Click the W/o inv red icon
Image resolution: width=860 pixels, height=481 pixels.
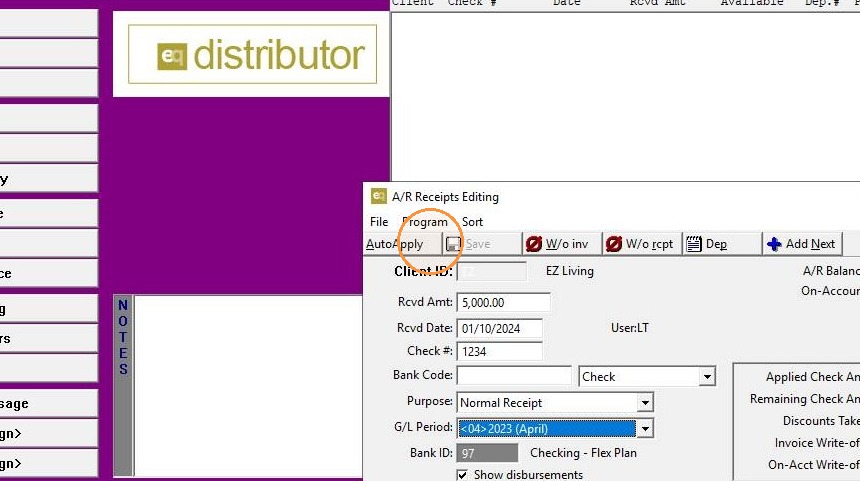tap(534, 244)
